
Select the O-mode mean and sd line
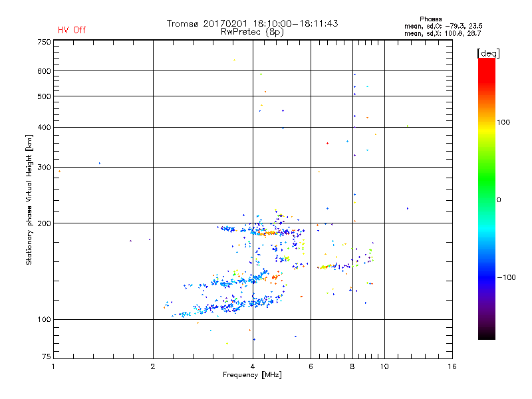(442, 26)
